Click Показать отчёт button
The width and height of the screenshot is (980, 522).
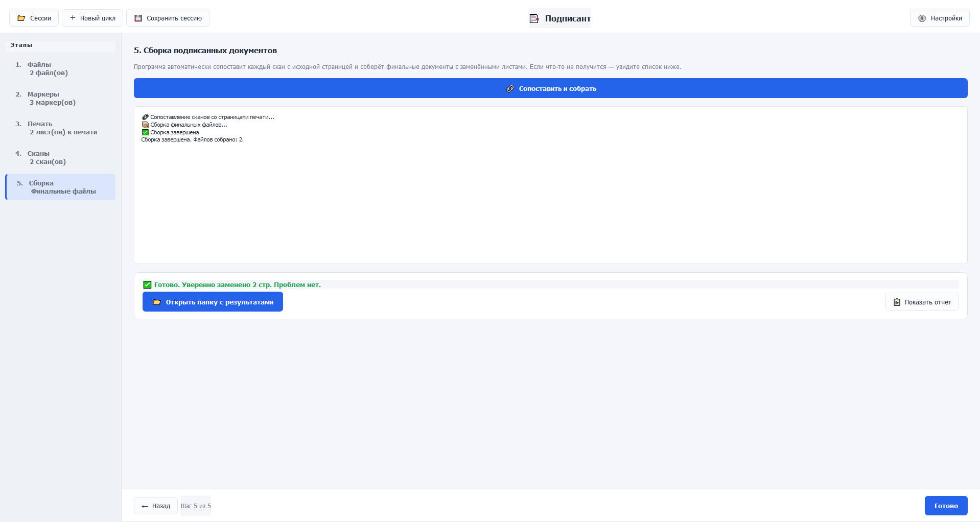tap(922, 302)
